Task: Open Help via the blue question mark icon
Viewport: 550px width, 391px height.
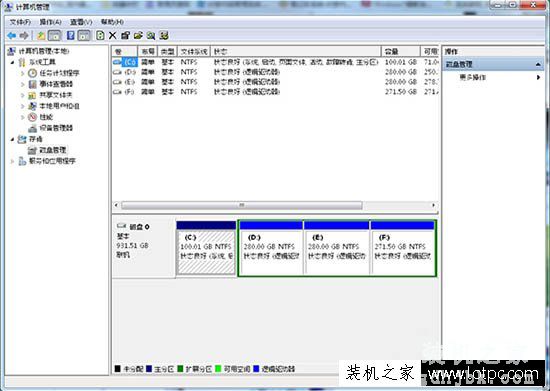Action: 71,35
